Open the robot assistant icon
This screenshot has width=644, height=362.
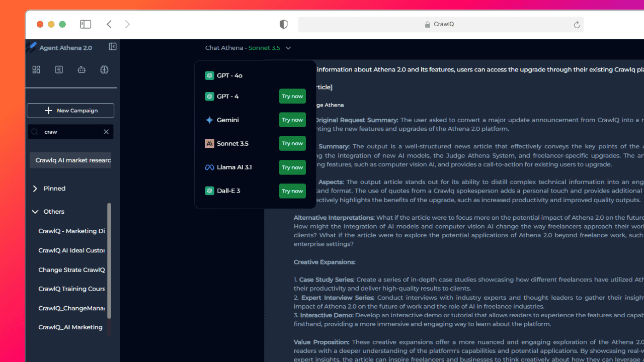pos(82,70)
